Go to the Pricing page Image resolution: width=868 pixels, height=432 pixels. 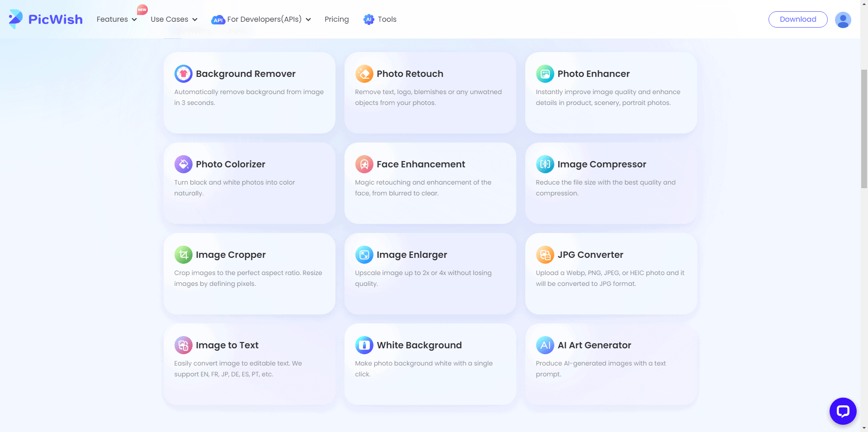(x=337, y=19)
